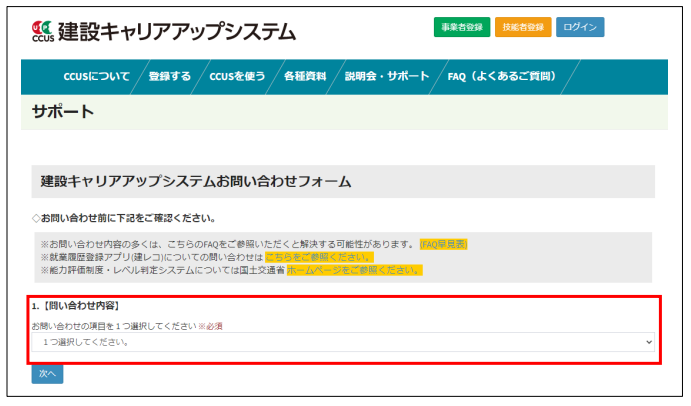This screenshot has height=406, width=691.
Task: Click the 1.【問い合わせ内容】 label
Action: click(x=76, y=305)
